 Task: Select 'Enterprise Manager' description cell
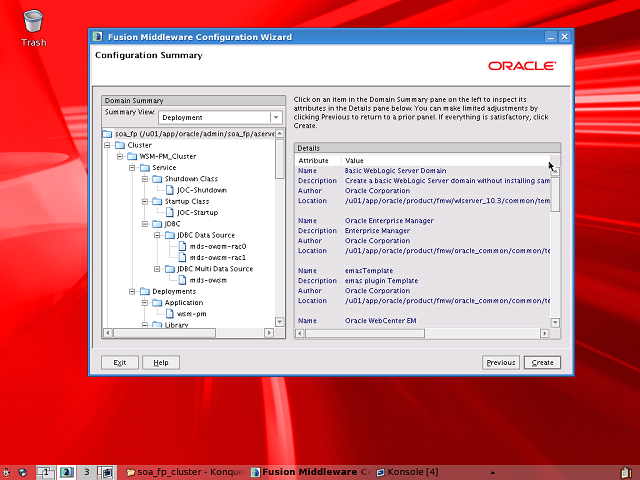click(447, 231)
